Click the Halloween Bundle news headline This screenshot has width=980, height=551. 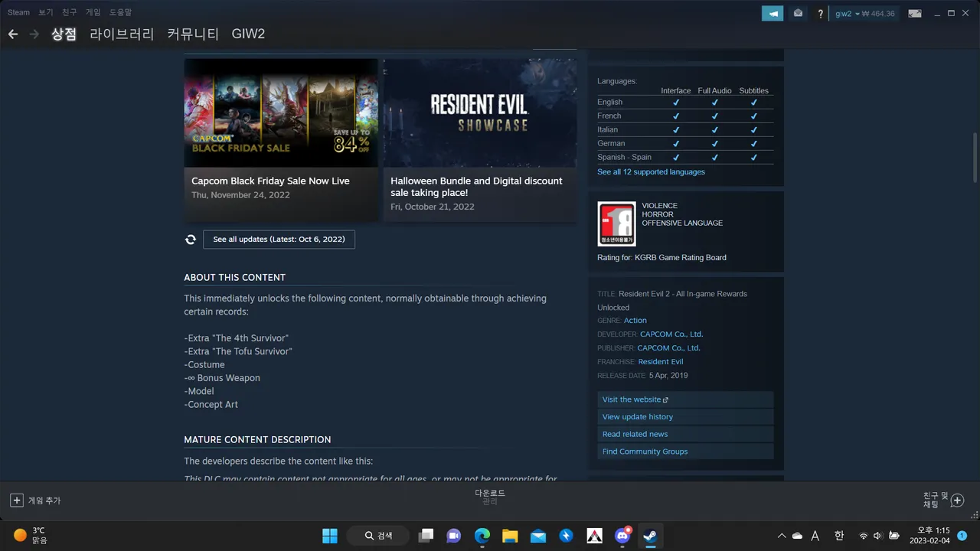(x=476, y=187)
